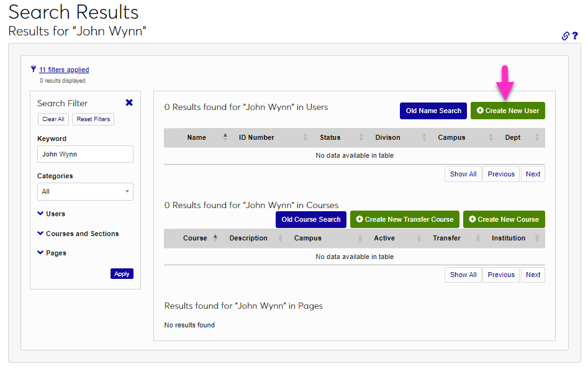This screenshot has height=369, width=588.
Task: Sort courses table by Institution column
Action: [x=508, y=238]
